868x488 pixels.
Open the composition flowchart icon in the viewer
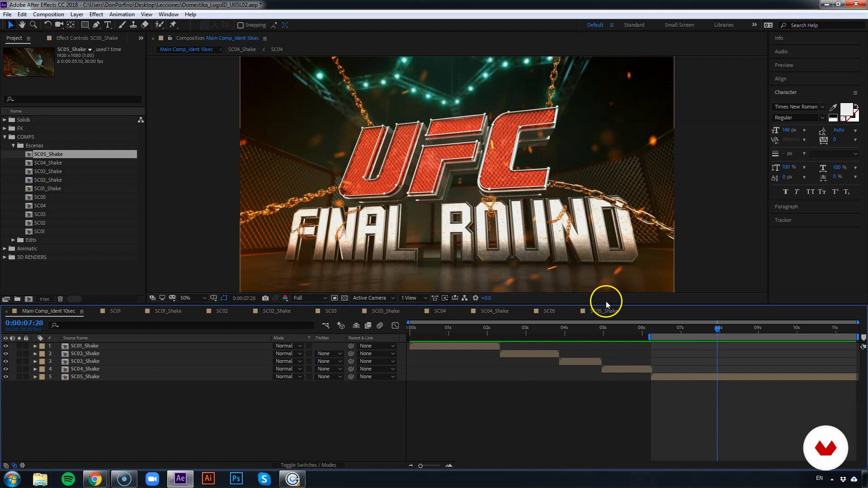coord(464,298)
